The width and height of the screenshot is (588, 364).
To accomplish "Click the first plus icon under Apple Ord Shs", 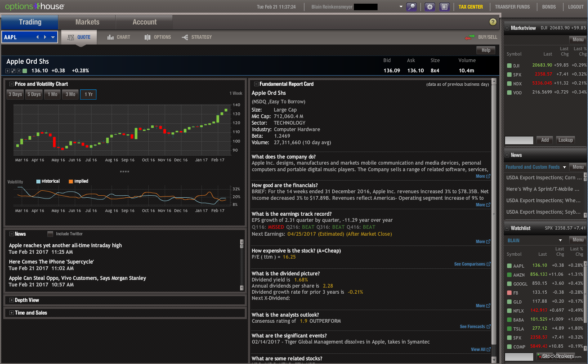I will [7, 71].
